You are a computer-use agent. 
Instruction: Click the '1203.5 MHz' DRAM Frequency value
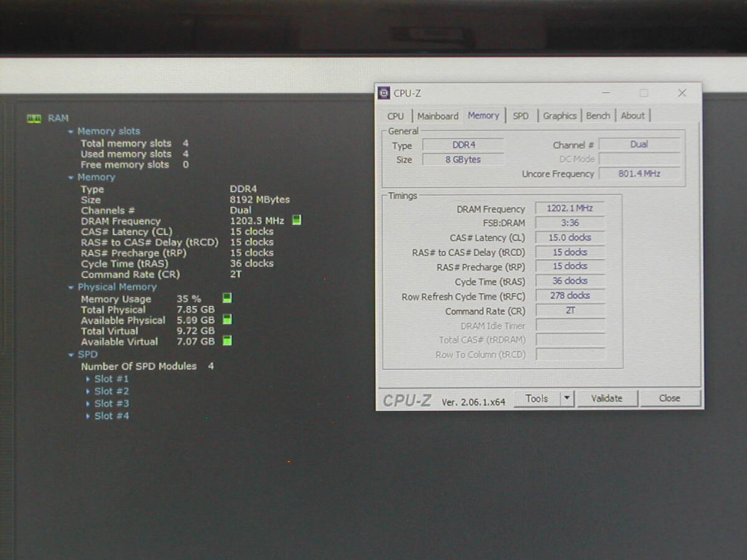(x=257, y=221)
